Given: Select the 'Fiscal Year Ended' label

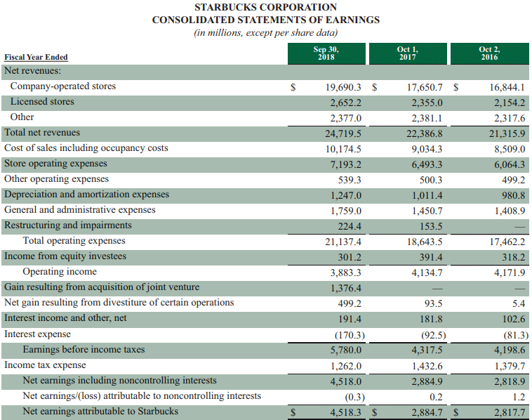Looking at the screenshot, I should (36, 57).
